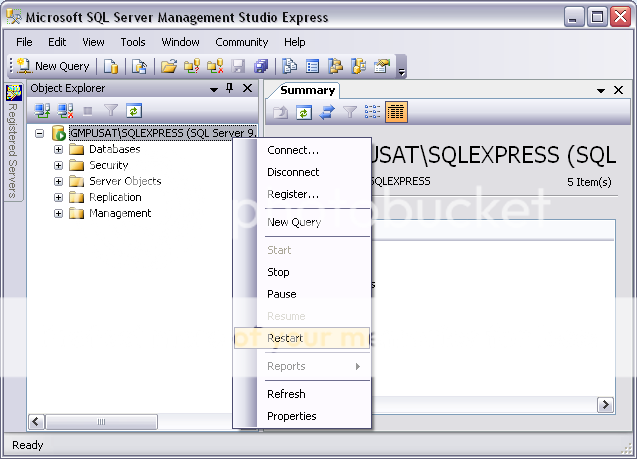Expand the Server Objects folder
The width and height of the screenshot is (637, 459).
(x=58, y=181)
